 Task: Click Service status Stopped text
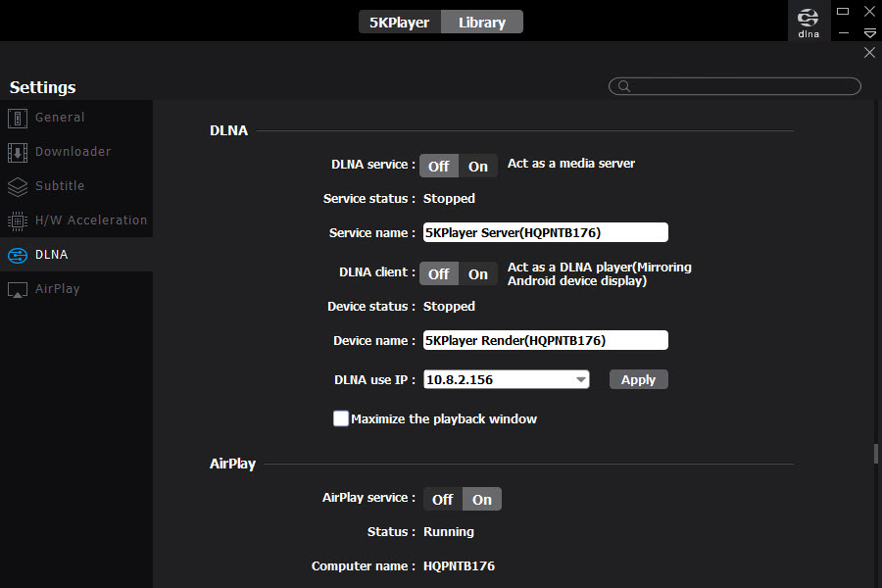[449, 199]
